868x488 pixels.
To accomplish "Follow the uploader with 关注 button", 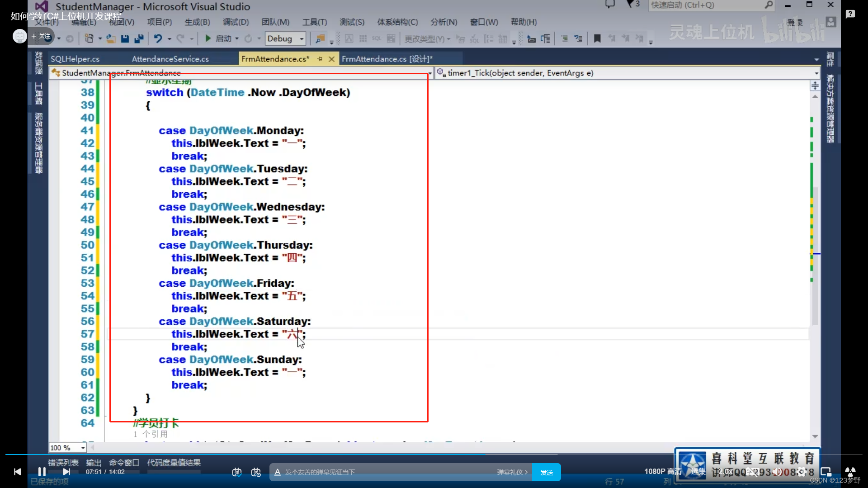I will click(x=41, y=36).
